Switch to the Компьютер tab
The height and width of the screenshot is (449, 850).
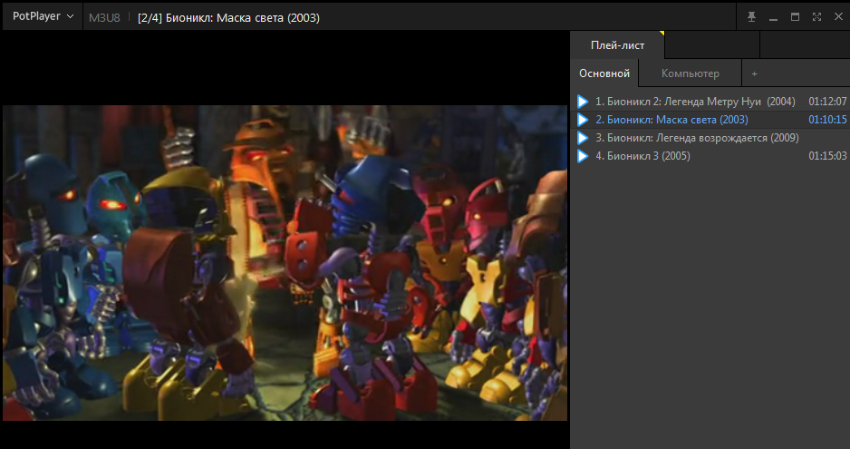click(690, 73)
